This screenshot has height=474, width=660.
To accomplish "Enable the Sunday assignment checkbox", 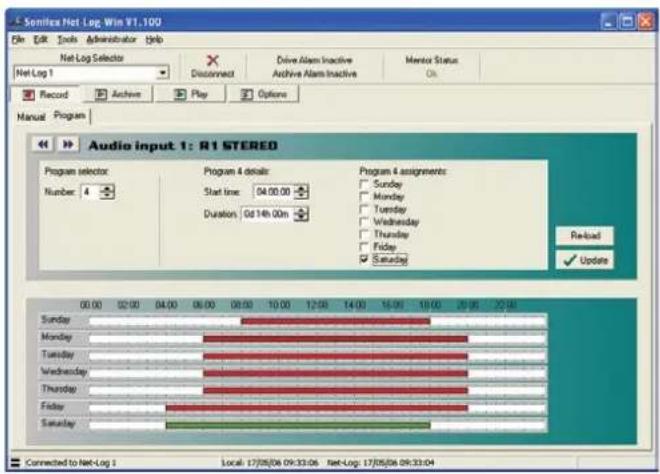I will click(364, 184).
